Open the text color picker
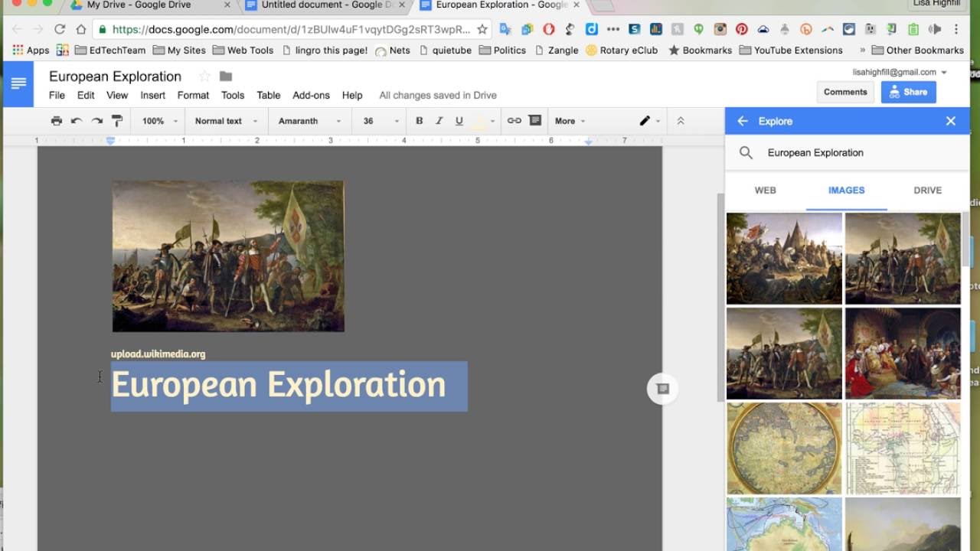The width and height of the screenshot is (980, 551). [483, 121]
